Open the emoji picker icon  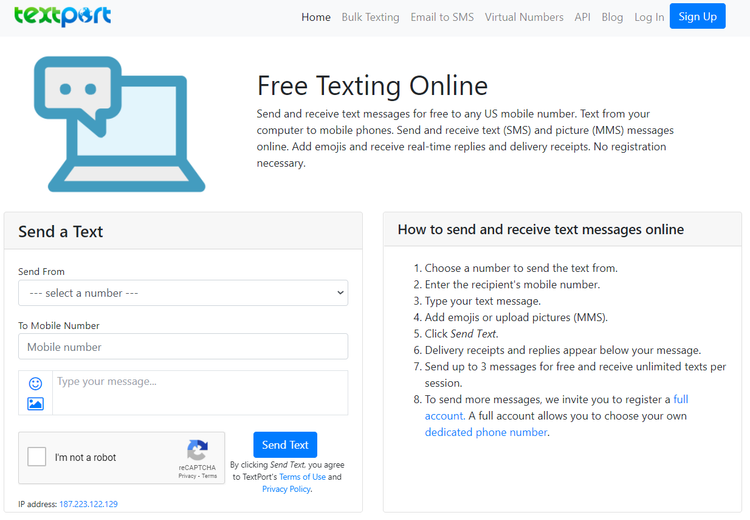coord(35,383)
